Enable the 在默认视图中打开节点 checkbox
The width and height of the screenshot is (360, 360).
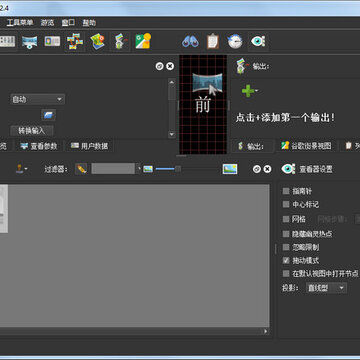point(286,274)
